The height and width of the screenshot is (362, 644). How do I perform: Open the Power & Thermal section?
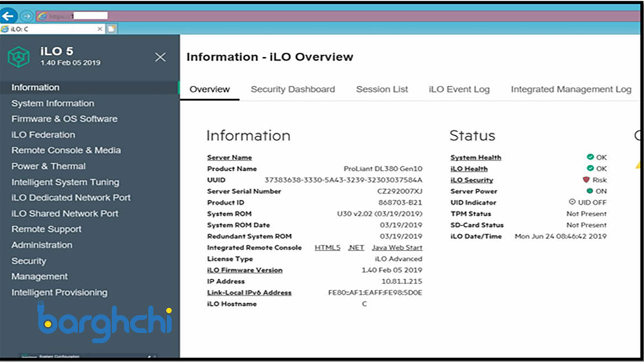[x=48, y=166]
